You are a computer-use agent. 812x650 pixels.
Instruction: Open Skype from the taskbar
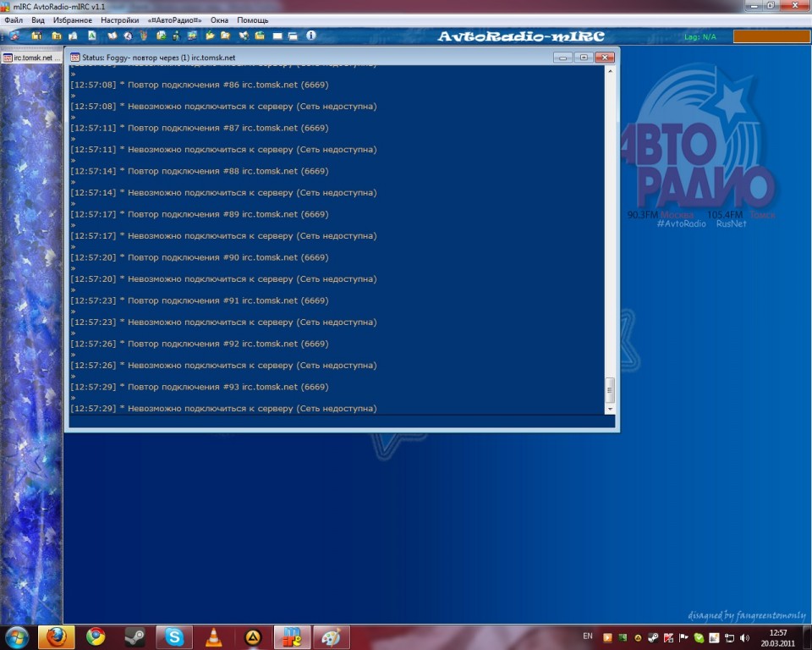tap(174, 637)
